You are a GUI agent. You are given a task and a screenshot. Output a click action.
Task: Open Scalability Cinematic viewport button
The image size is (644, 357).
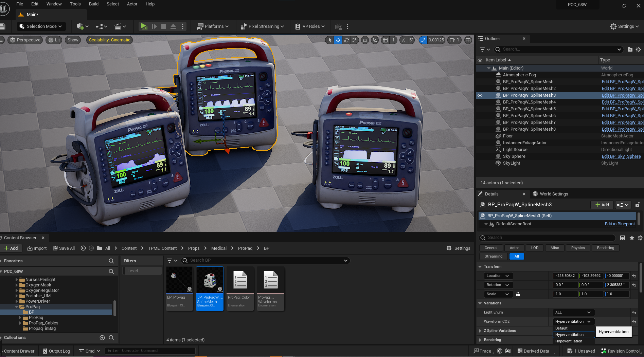[x=109, y=40]
